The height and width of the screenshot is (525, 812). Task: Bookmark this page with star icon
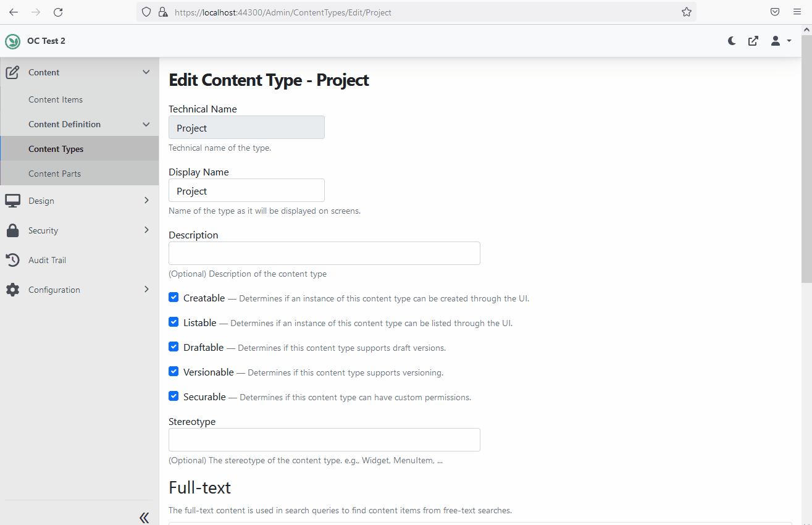coord(686,12)
